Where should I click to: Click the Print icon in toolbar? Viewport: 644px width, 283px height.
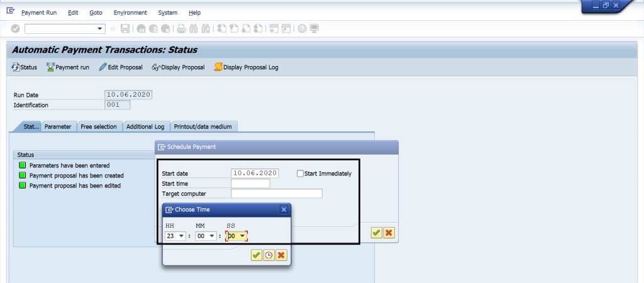182,29
